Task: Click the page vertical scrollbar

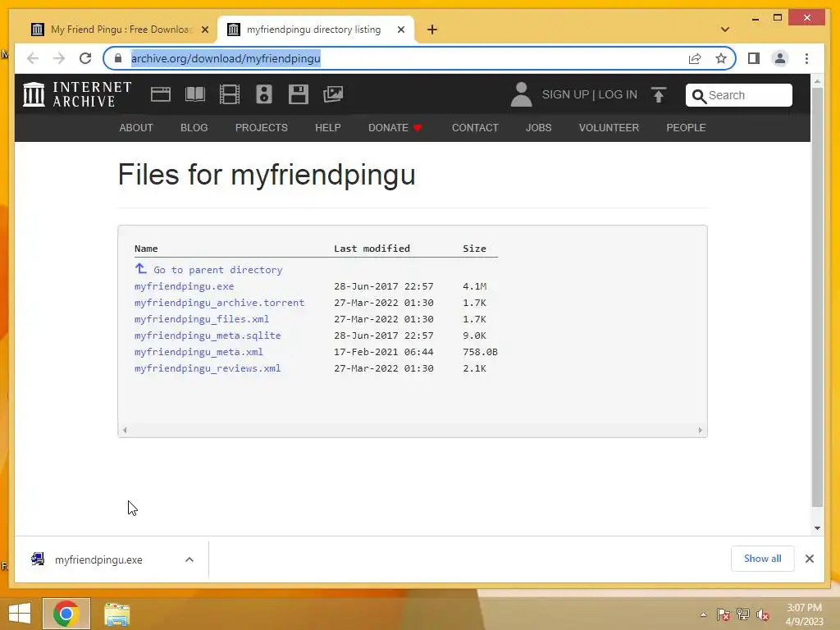Action: (x=817, y=297)
